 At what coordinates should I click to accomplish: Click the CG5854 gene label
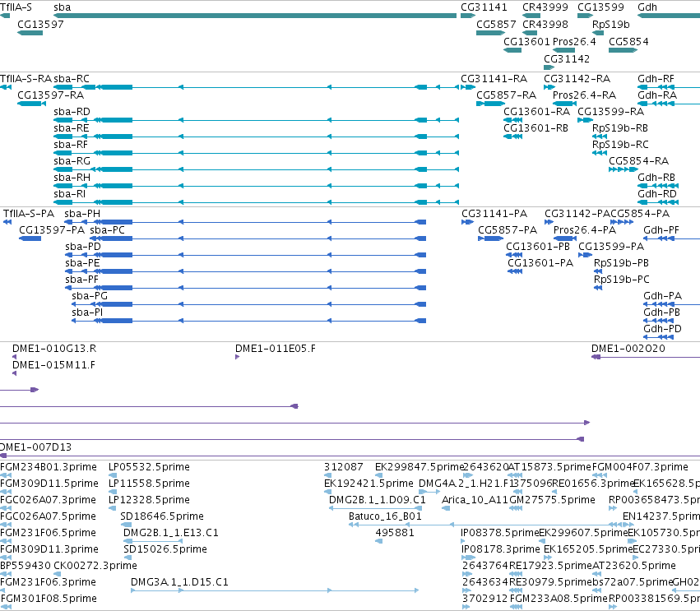pos(628,41)
